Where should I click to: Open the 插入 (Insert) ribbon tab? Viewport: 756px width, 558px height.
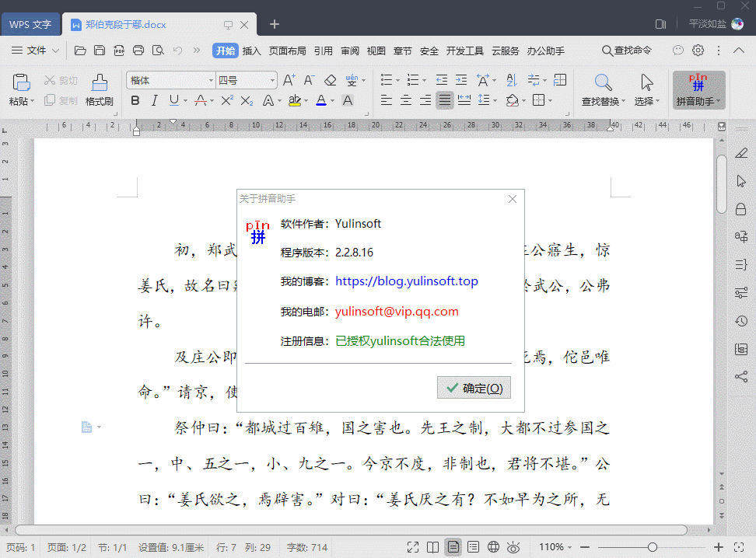pos(251,51)
